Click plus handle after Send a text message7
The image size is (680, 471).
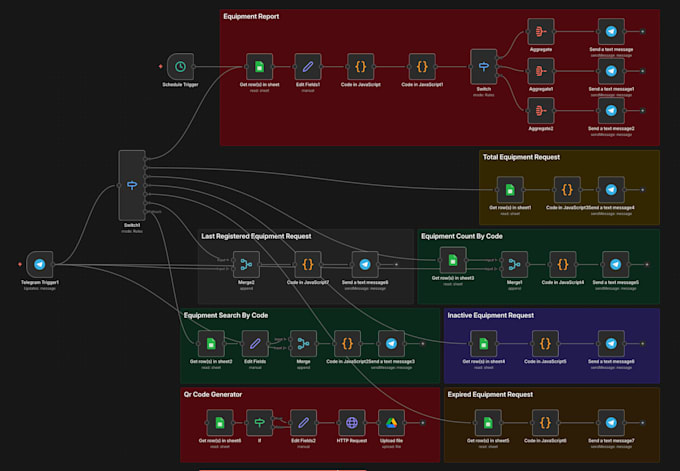coord(643,422)
